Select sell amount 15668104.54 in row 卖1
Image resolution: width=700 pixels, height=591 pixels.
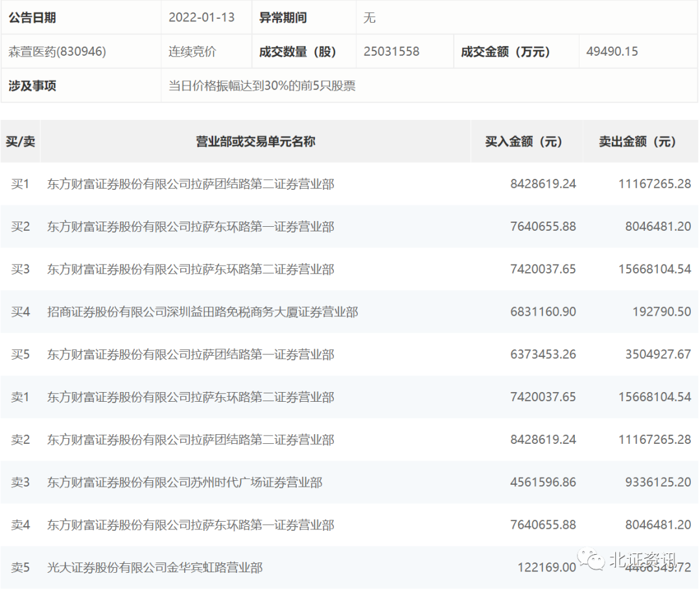pyautogui.click(x=655, y=397)
